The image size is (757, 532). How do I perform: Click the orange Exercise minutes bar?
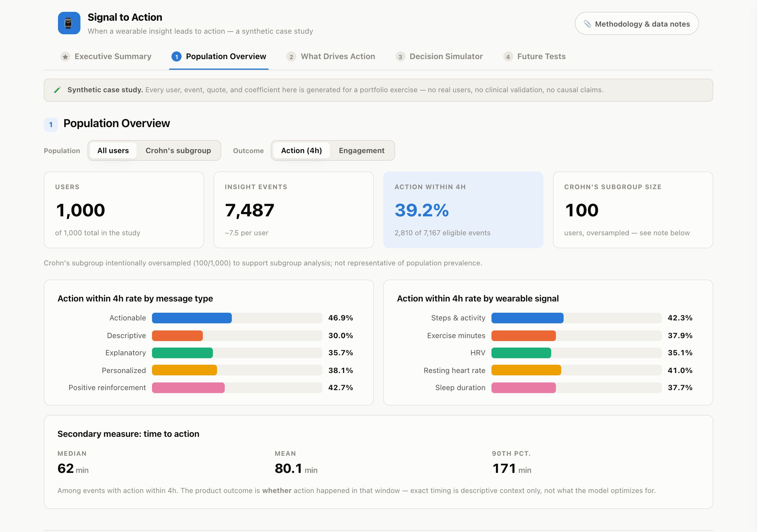[x=524, y=335]
